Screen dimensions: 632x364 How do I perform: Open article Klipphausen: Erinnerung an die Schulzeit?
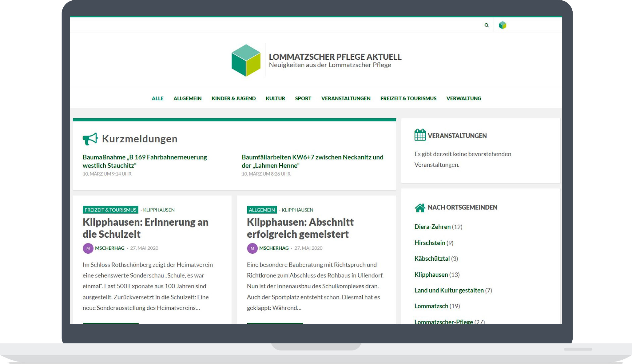[145, 228]
